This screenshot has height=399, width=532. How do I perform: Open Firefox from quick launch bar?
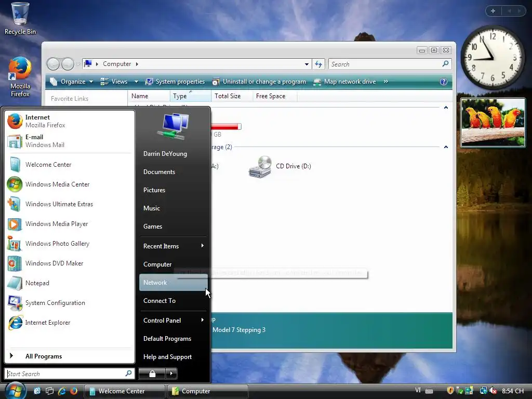click(73, 391)
